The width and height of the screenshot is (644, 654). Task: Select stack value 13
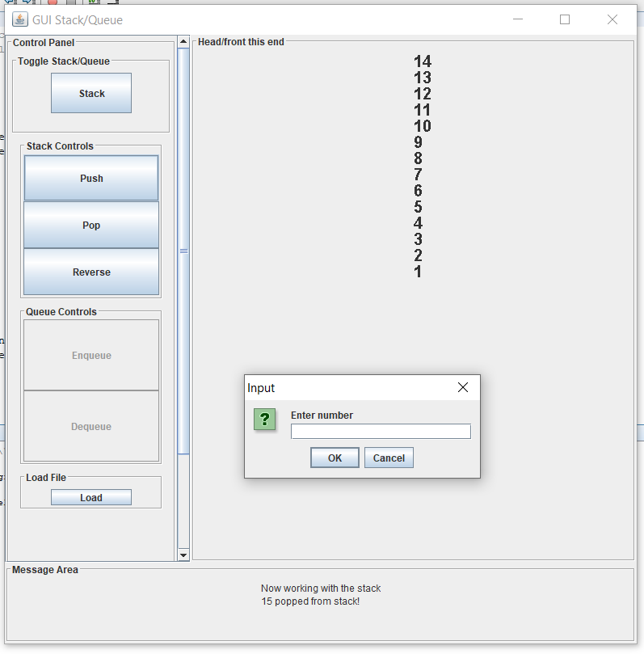coord(423,78)
